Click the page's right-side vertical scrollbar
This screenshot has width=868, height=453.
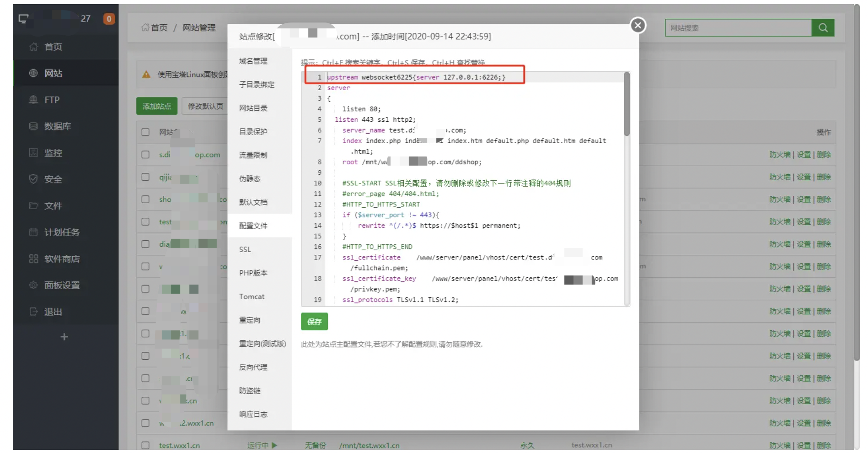coord(857,183)
